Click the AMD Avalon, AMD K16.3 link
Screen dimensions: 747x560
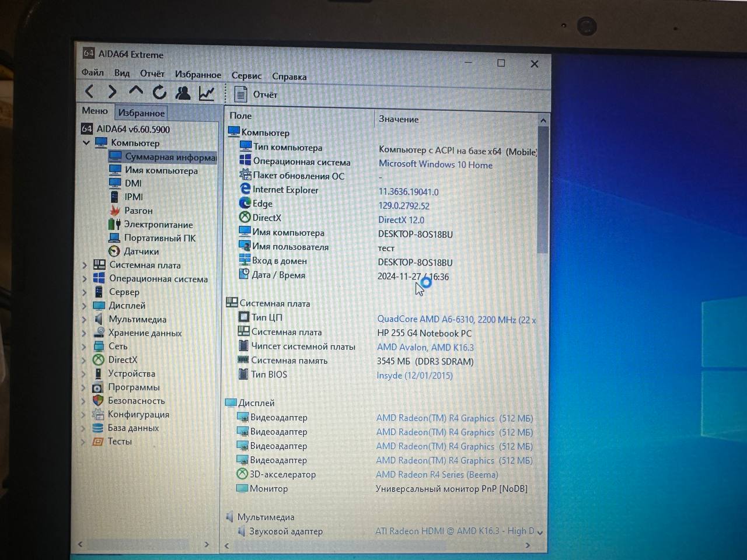[x=425, y=348]
